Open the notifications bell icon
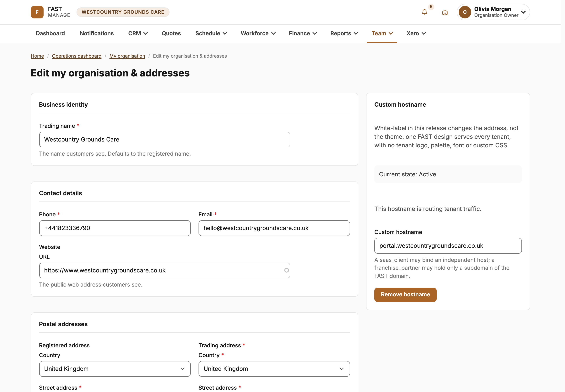Viewport: 565px width, 392px height. [x=424, y=12]
